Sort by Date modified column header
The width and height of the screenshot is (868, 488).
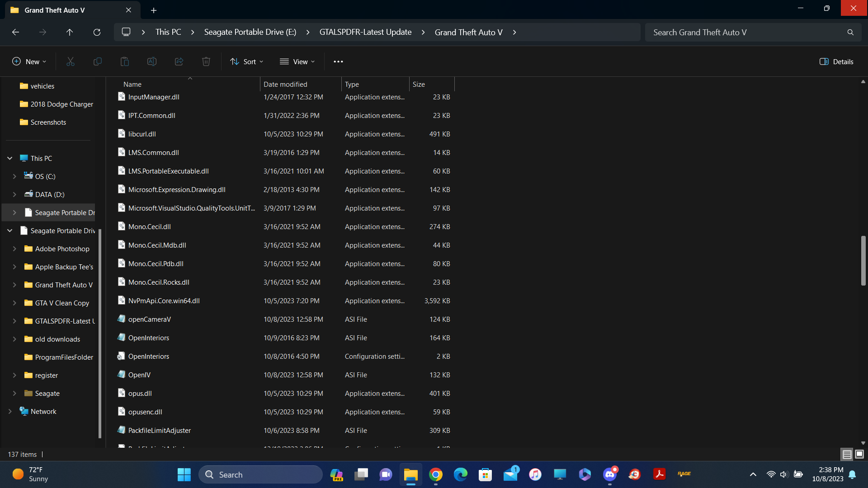pyautogui.click(x=285, y=84)
